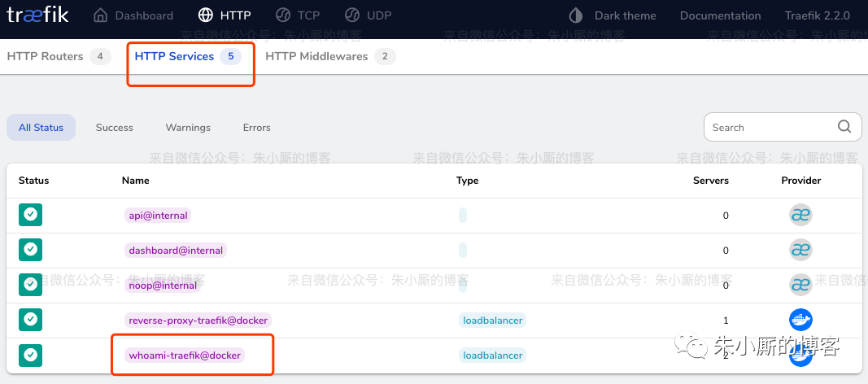This screenshot has width=868, height=384.
Task: Click the TCP icon in navbar
Action: click(x=283, y=15)
